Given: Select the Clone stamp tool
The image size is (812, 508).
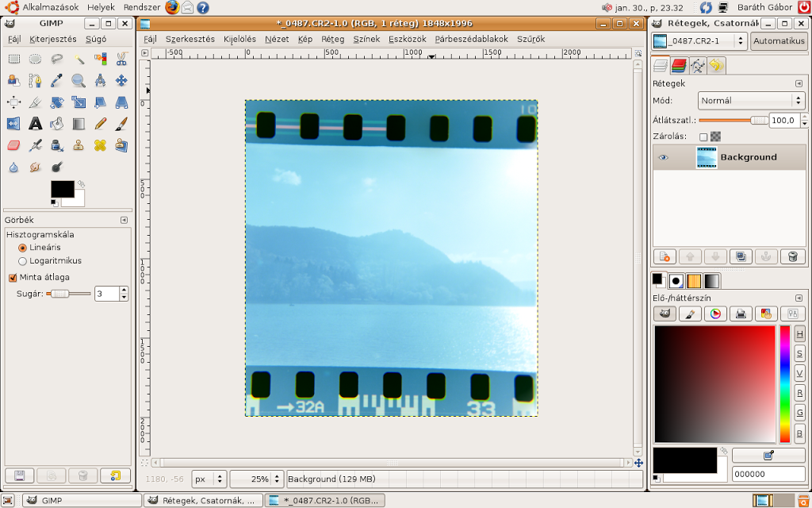Looking at the screenshot, I should tap(79, 146).
